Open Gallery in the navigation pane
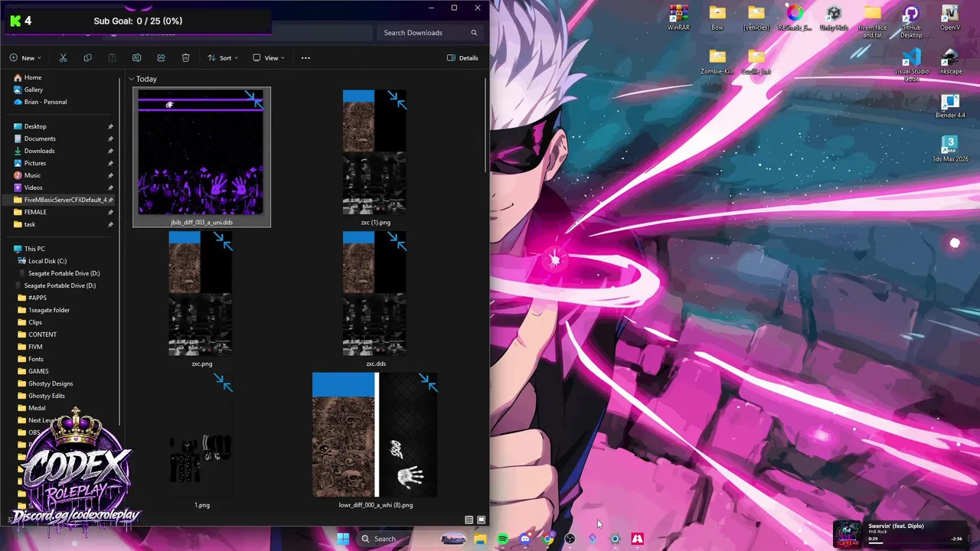Viewport: 980px width, 551px height. [28, 90]
